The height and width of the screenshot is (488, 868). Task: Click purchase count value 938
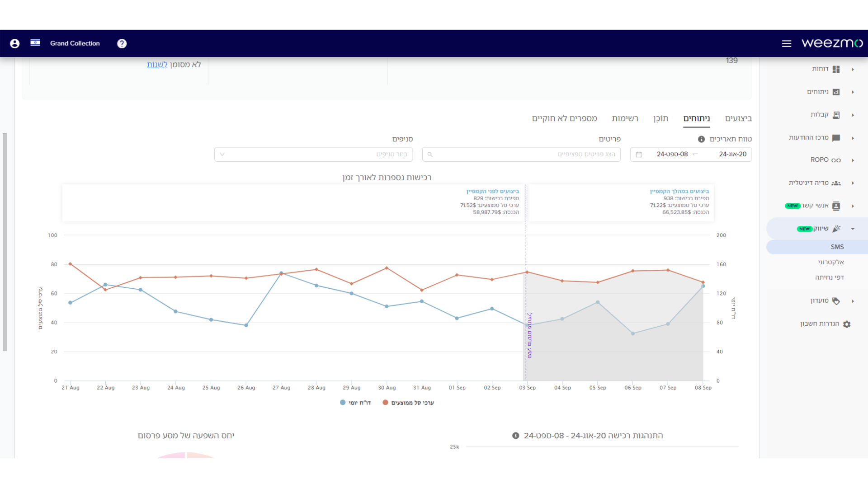(669, 198)
